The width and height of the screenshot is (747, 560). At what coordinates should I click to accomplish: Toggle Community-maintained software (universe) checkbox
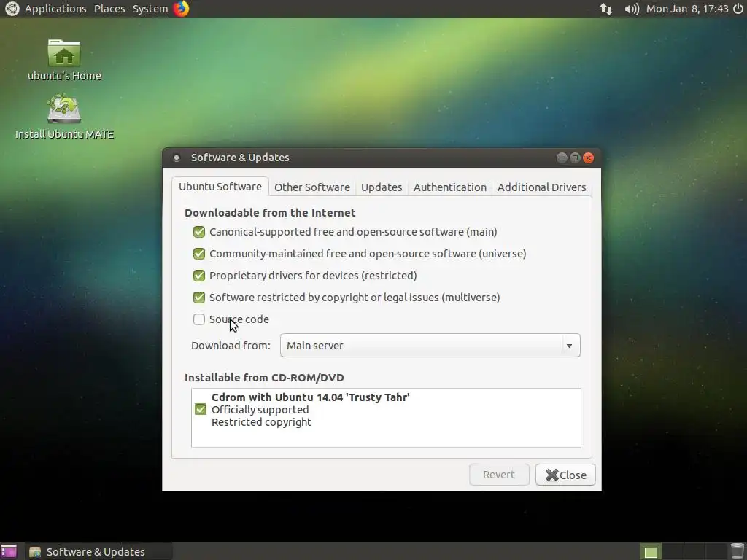coord(199,254)
